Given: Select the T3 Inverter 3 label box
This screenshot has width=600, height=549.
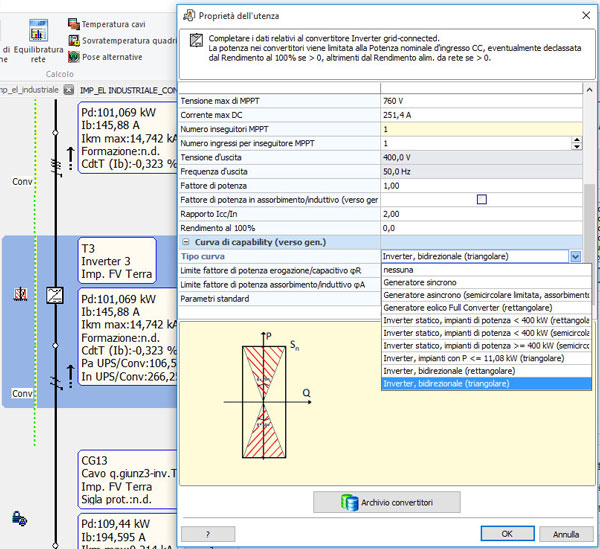Looking at the screenshot, I should click(117, 261).
